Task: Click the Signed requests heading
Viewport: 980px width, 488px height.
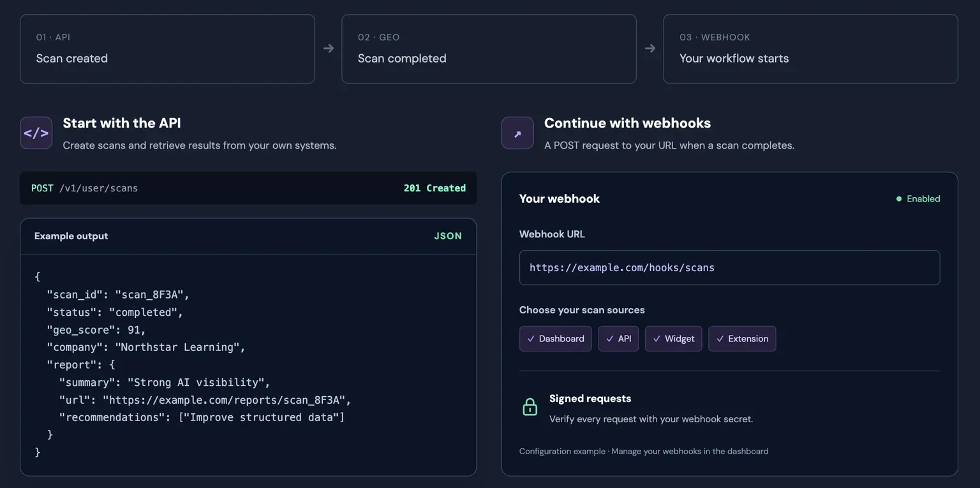Action: point(590,399)
